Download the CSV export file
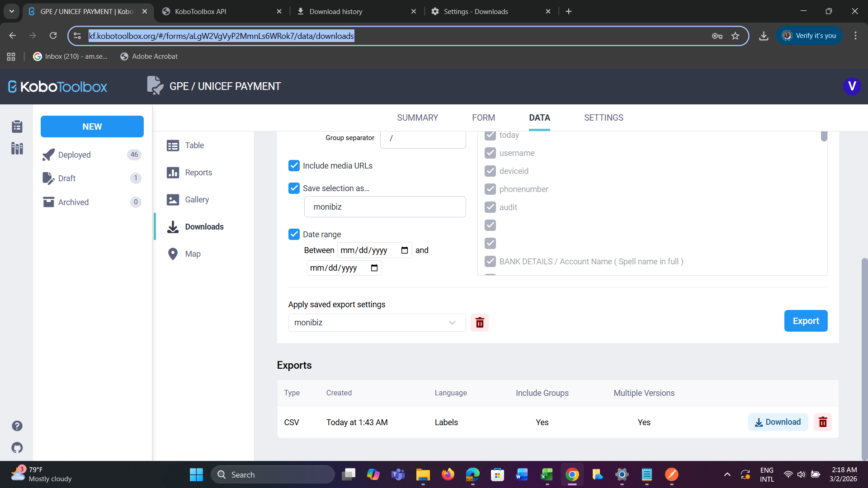The image size is (868, 488). tap(778, 422)
